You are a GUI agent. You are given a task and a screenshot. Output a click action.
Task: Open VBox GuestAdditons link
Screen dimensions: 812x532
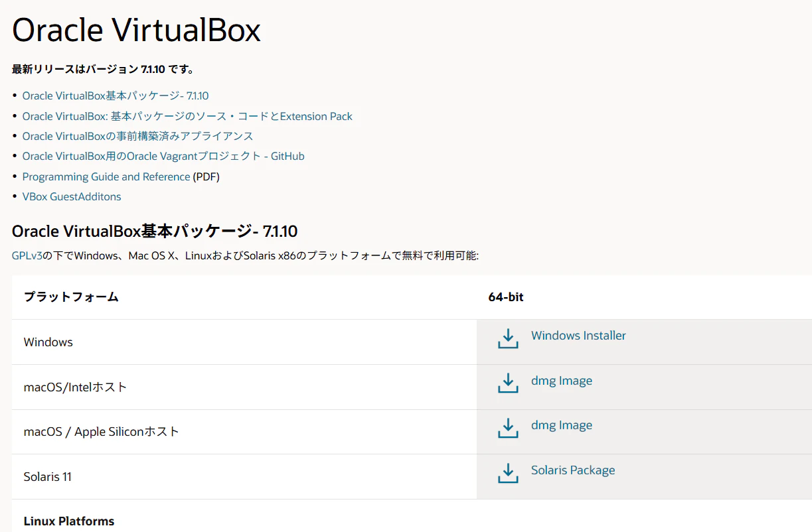[x=72, y=196]
